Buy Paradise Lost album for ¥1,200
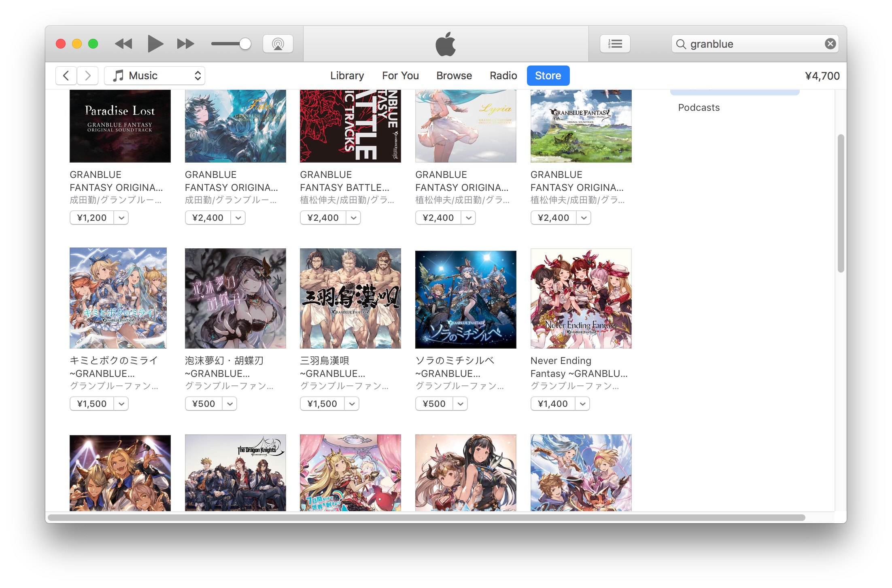The width and height of the screenshot is (892, 588). 92,218
